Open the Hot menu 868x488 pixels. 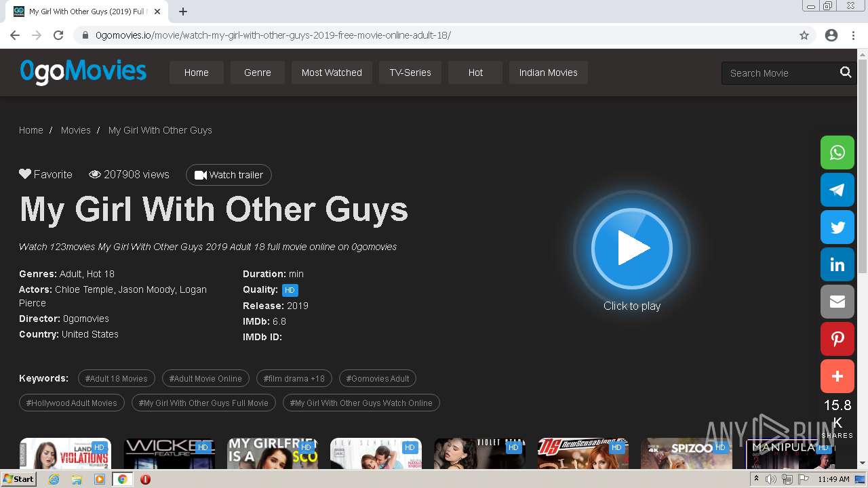click(475, 73)
